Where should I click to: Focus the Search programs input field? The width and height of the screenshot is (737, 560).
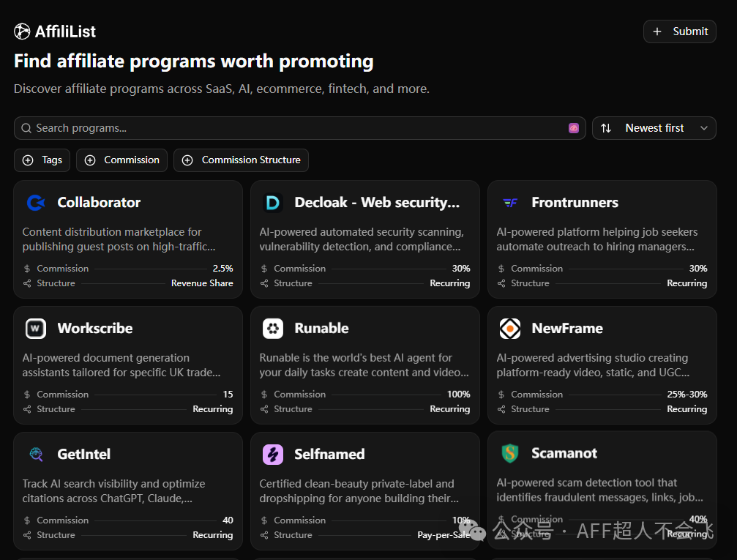click(300, 128)
